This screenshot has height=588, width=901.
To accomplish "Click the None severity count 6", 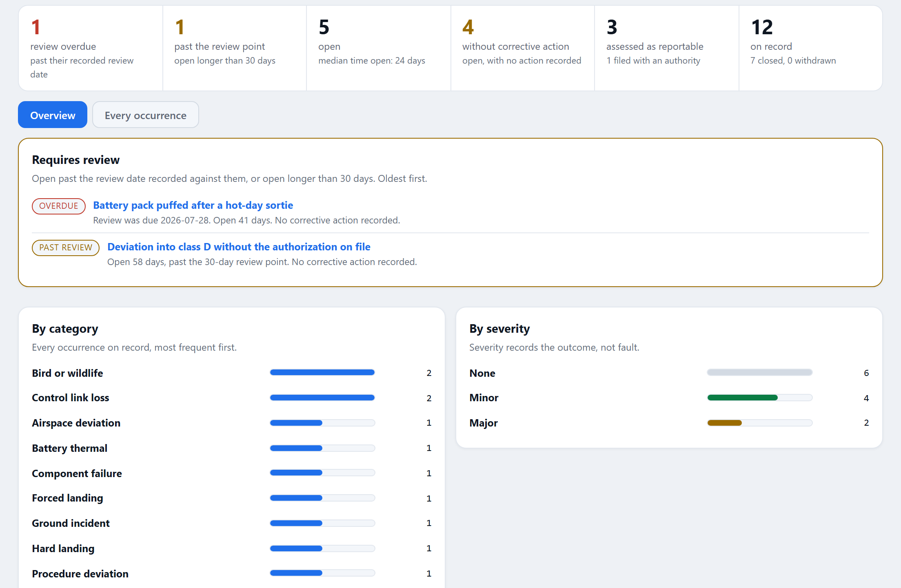I will [866, 373].
